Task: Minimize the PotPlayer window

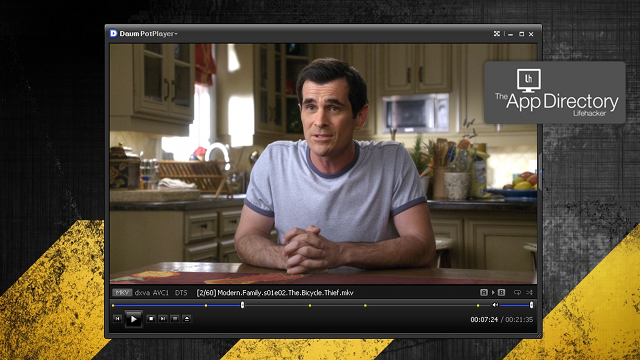Action: point(511,34)
